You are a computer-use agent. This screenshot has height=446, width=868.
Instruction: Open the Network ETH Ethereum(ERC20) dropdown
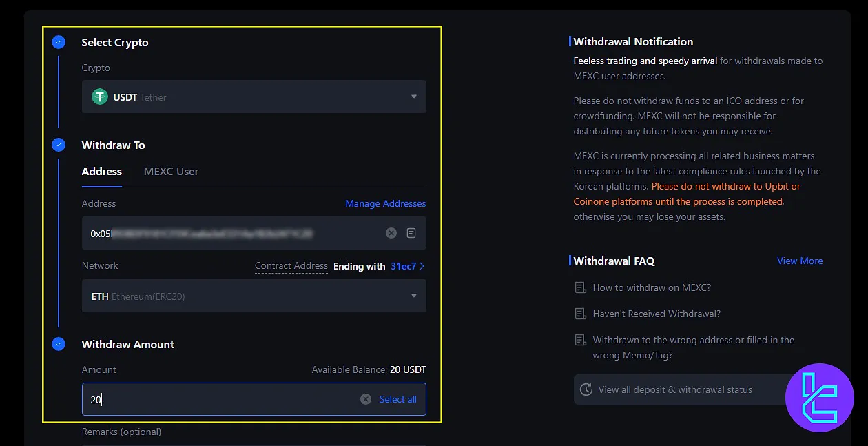point(254,296)
